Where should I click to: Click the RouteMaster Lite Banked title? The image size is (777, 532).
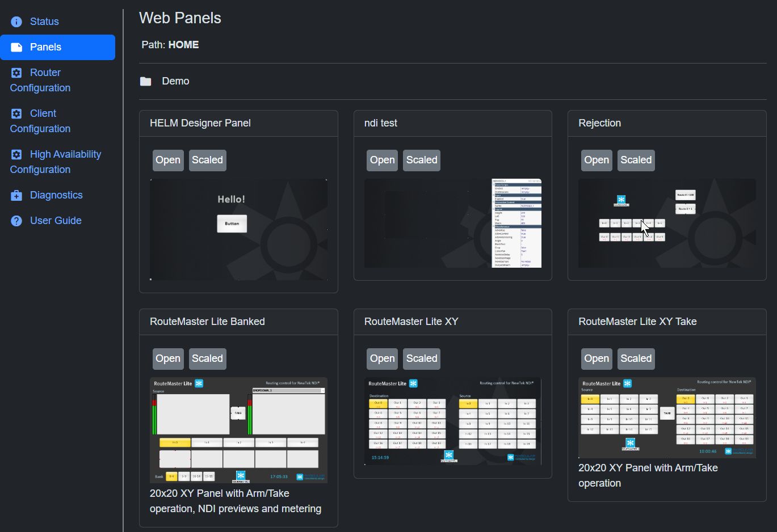(207, 322)
